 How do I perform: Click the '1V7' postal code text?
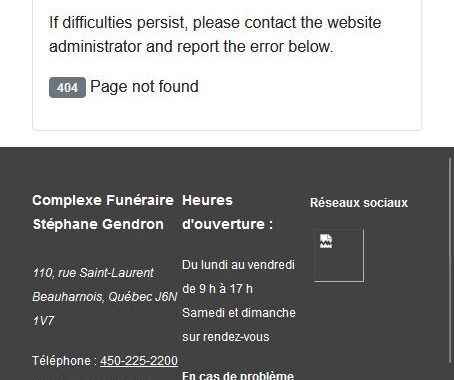point(43,321)
